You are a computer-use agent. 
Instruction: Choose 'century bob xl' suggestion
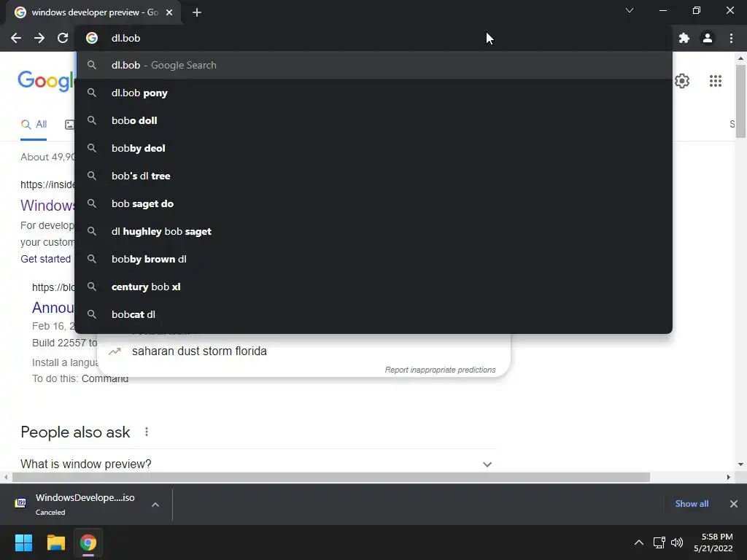pos(373,287)
